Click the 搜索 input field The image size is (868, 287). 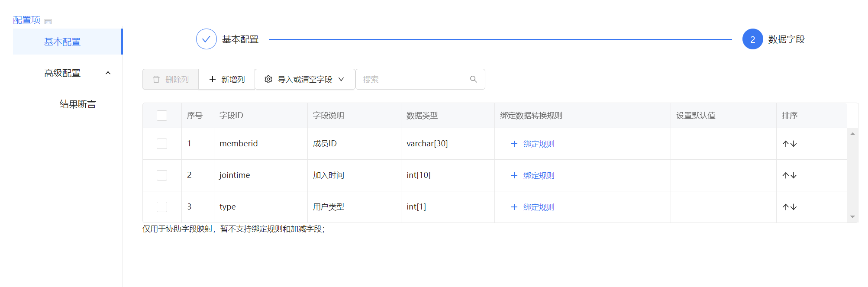(413, 79)
